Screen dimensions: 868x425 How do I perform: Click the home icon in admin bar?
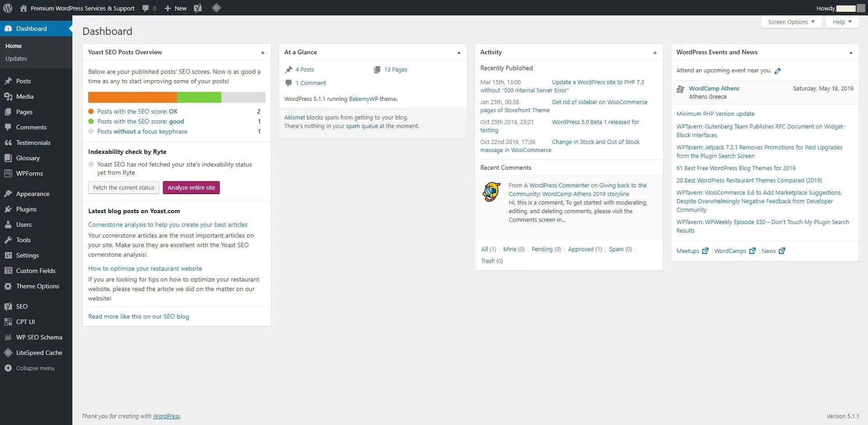coord(24,8)
